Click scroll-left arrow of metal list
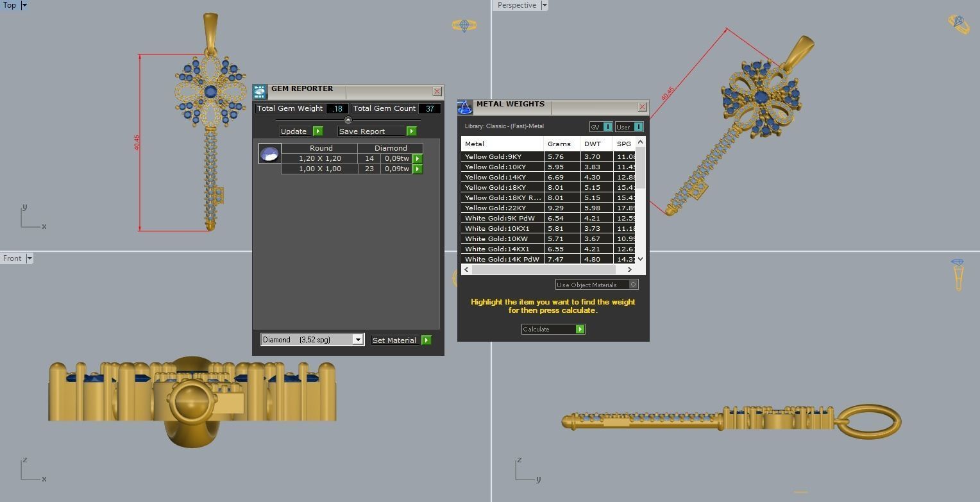This screenshot has height=502, width=980. click(x=466, y=269)
